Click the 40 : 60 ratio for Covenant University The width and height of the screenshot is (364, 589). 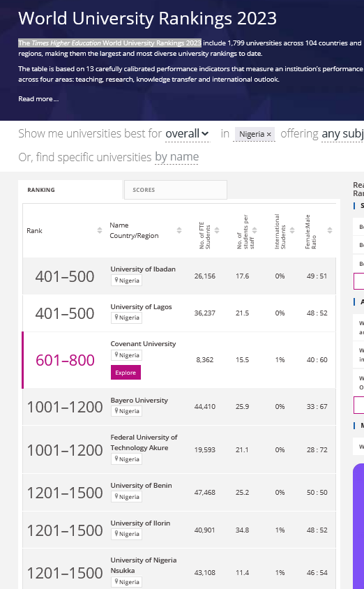point(317,360)
